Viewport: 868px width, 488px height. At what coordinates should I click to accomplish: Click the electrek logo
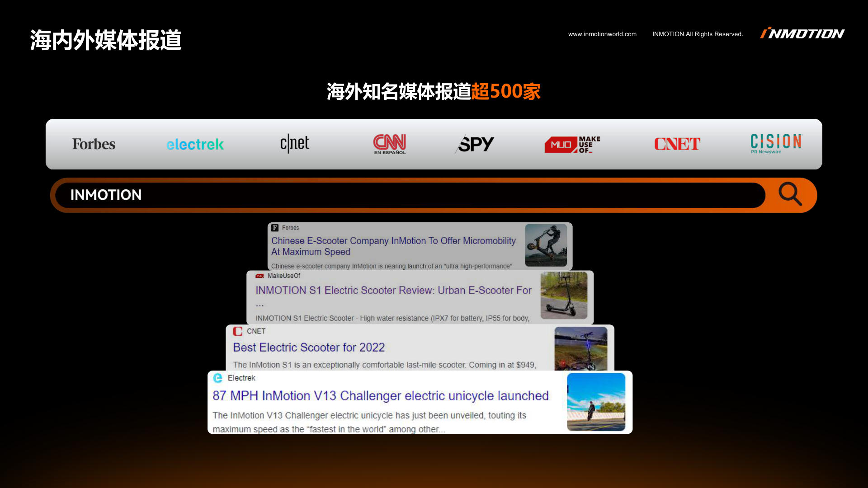point(195,145)
